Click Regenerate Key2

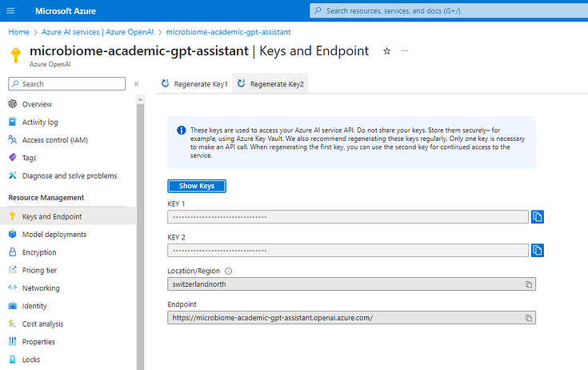(270, 83)
